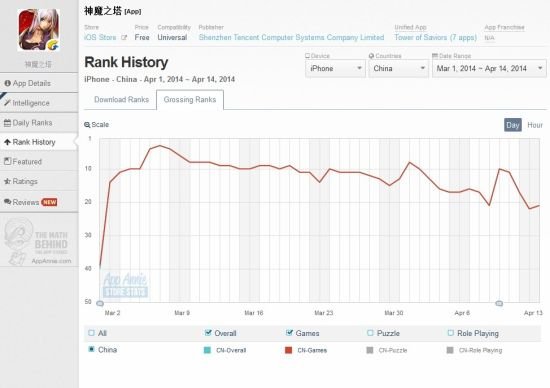The image size is (550, 388).
Task: Click the right timeline range slider handle
Action: [499, 303]
